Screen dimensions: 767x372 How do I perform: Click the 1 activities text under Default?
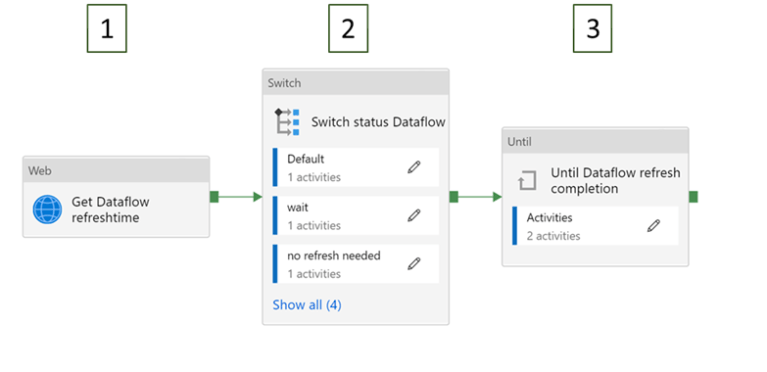314,177
